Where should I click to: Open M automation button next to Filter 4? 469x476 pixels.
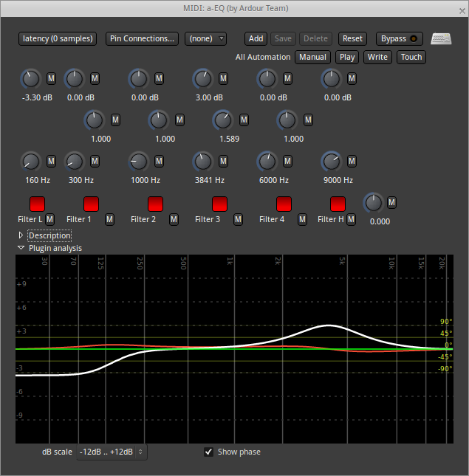pyautogui.click(x=302, y=219)
